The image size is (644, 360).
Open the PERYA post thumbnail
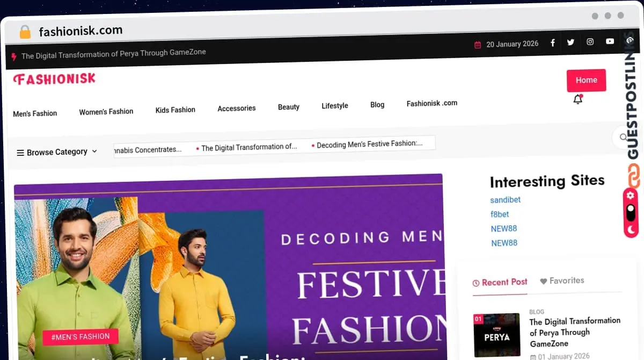[496, 334]
